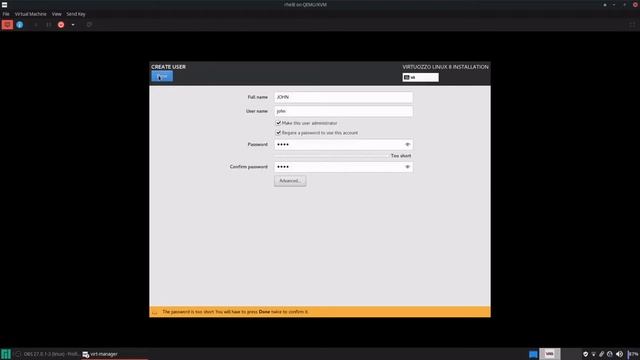Open the window menu icon in title bar
Image resolution: width=640 pixels, height=360 pixels.
point(4,4)
